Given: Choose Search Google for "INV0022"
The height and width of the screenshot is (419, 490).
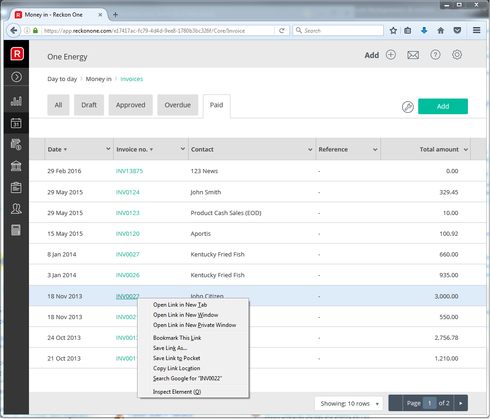Looking at the screenshot, I should point(193,378).
